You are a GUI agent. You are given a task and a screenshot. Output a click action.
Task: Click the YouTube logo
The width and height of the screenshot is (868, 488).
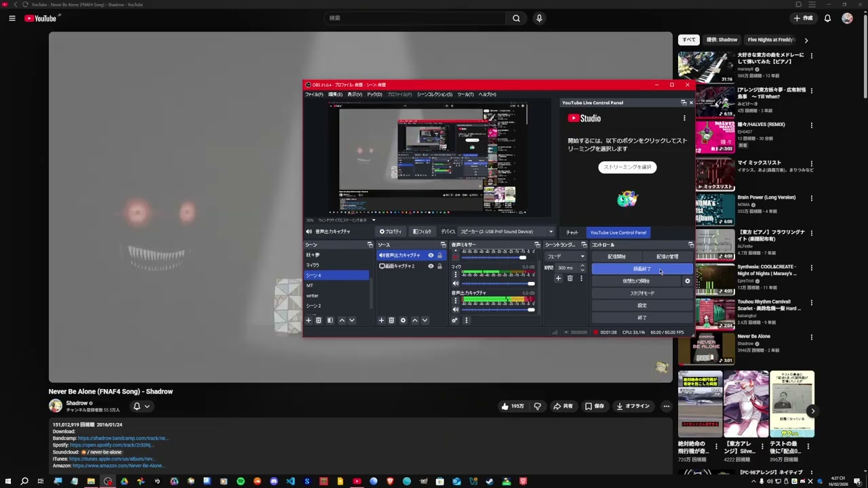click(x=41, y=18)
